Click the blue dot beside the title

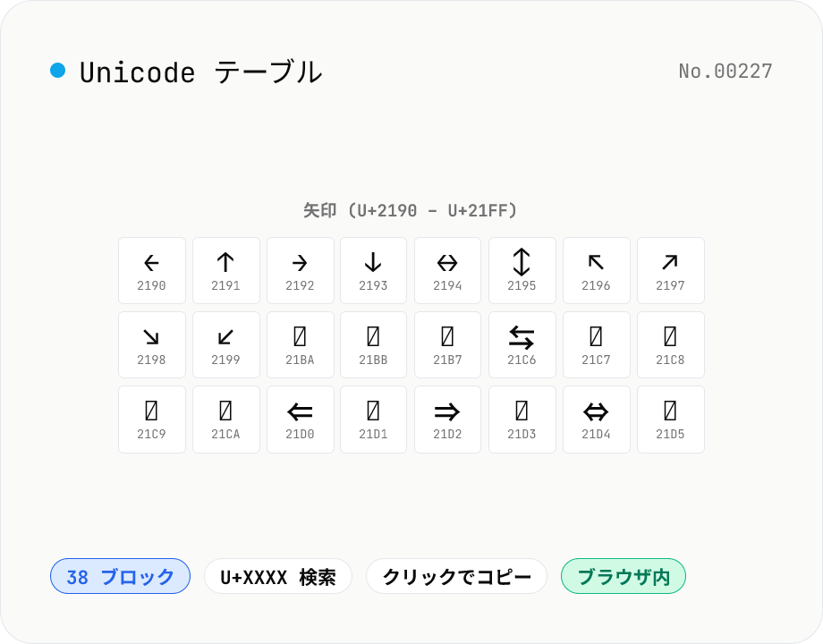58,71
